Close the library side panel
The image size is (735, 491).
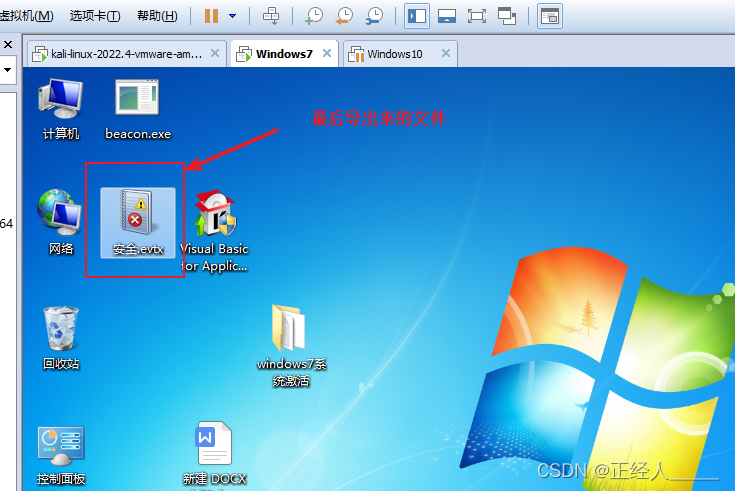tap(8, 45)
